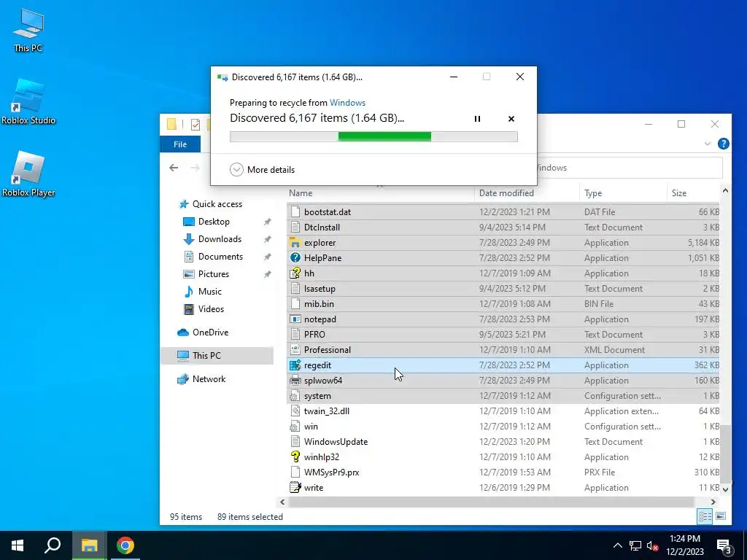The height and width of the screenshot is (560, 747).
Task: Select the Professional XML document icon
Action: (295, 350)
